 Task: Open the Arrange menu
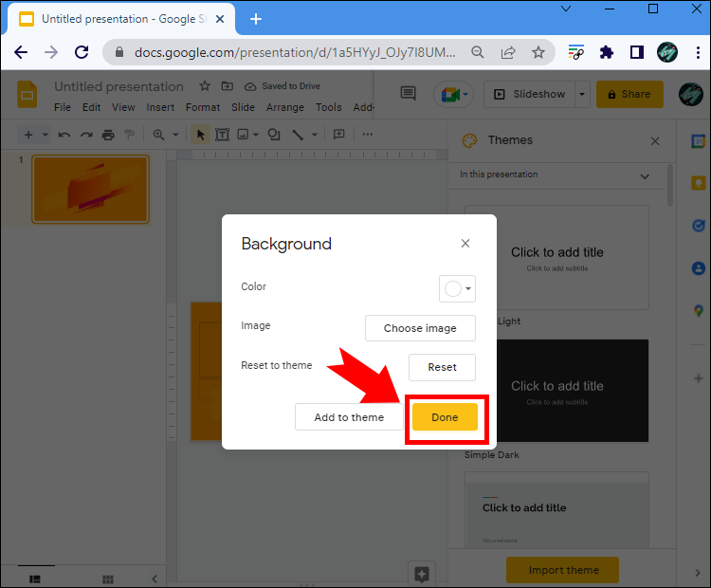(x=284, y=107)
